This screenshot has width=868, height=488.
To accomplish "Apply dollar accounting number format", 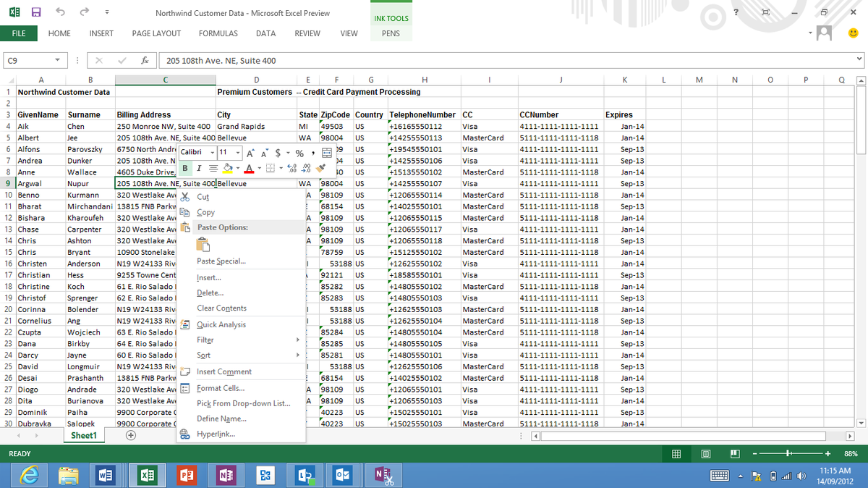I will tap(278, 152).
